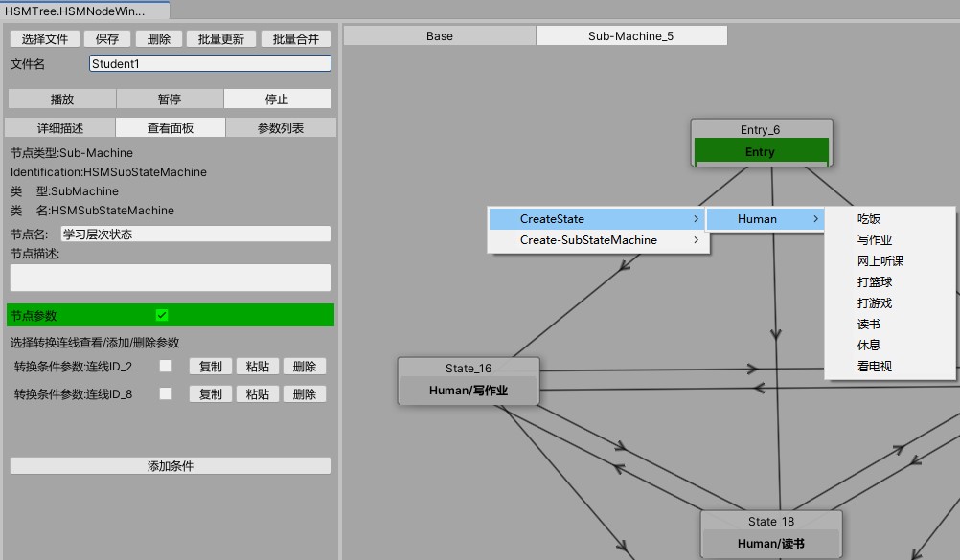Click the 删除 button in top toolbar

coord(159,39)
